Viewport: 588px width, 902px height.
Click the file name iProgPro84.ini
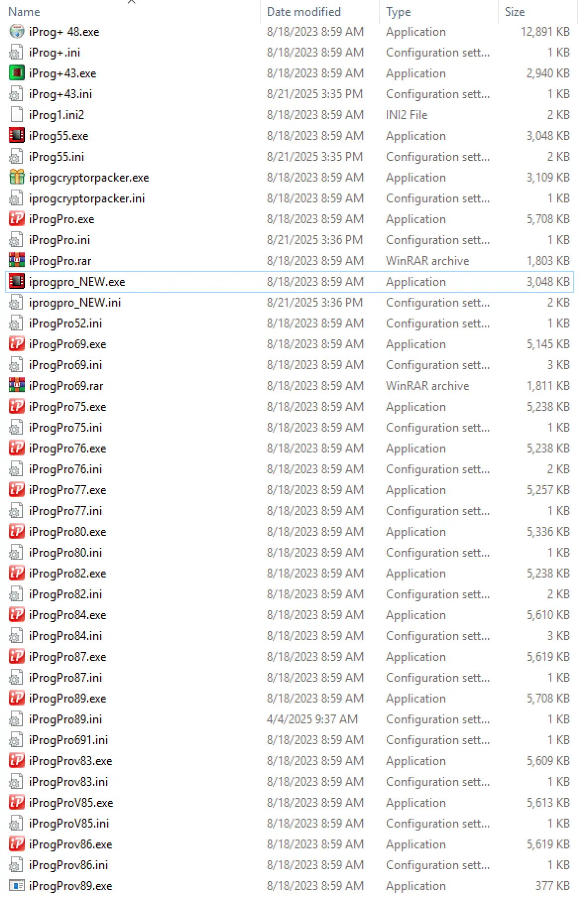[x=65, y=636]
